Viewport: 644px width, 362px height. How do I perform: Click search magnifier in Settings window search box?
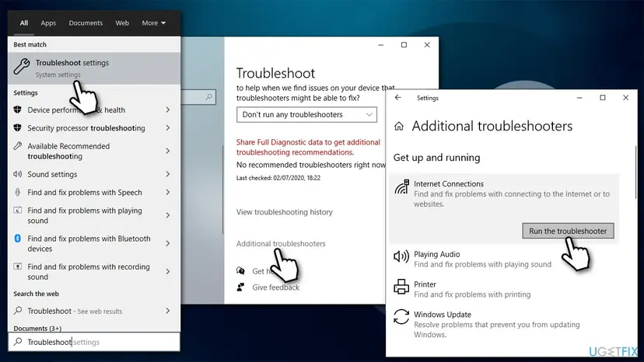coord(208,97)
